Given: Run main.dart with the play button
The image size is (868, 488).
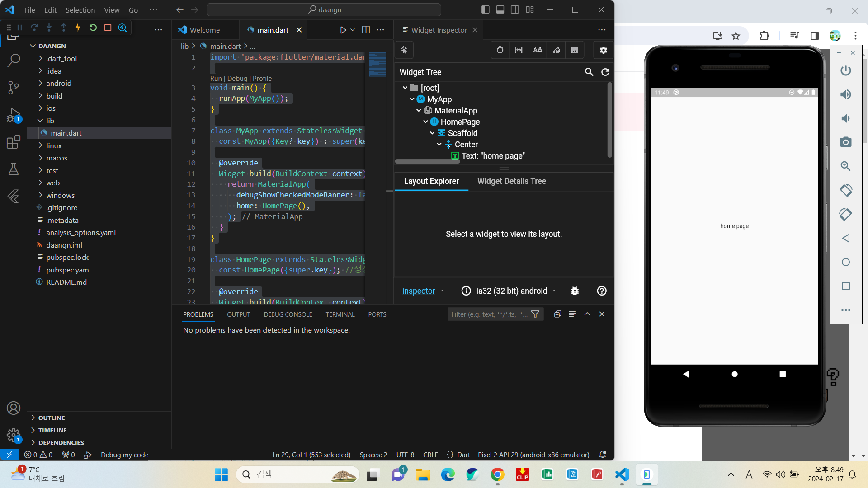Looking at the screenshot, I should pyautogui.click(x=343, y=30).
